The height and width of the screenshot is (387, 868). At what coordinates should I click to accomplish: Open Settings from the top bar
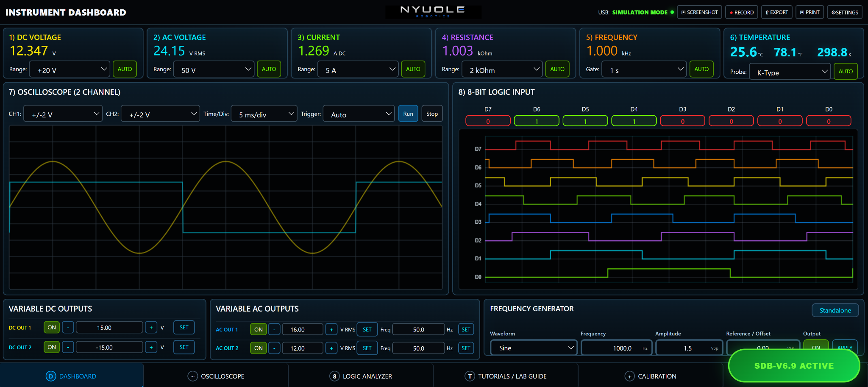(845, 12)
